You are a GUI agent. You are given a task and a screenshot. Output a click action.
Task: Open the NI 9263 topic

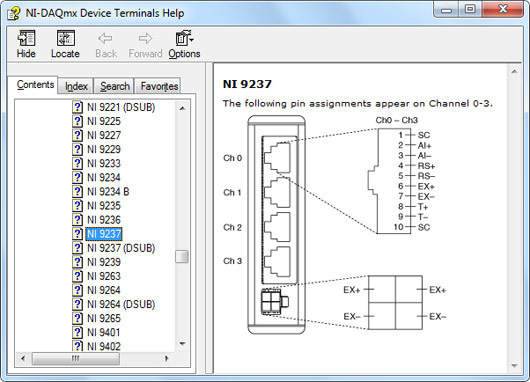(104, 276)
